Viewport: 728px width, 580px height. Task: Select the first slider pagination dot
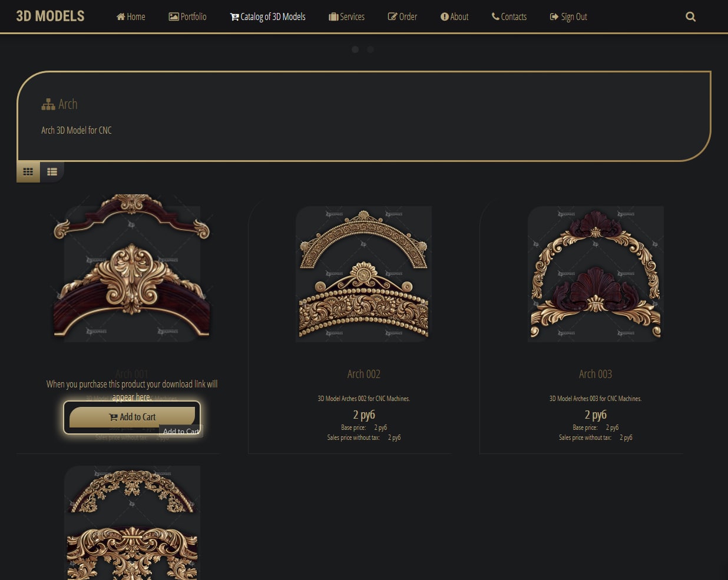(355, 49)
